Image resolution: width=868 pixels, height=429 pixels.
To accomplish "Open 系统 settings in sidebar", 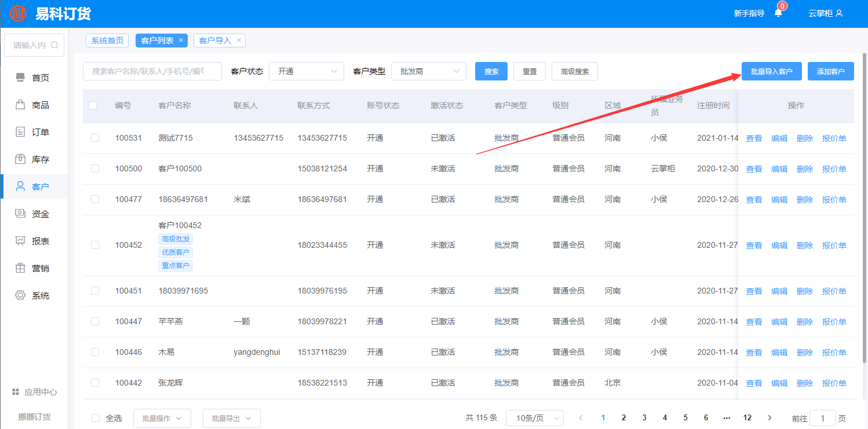I will coord(34,295).
